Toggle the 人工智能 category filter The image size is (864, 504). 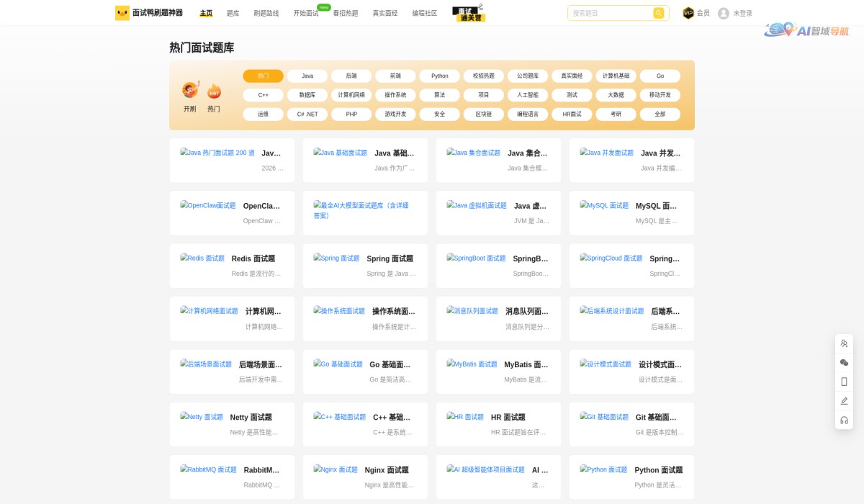(528, 94)
